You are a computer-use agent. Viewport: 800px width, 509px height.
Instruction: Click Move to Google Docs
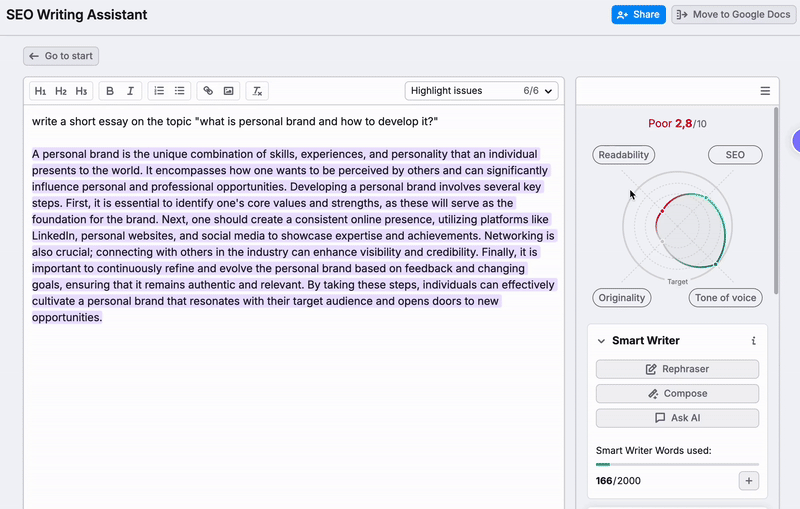tap(734, 15)
